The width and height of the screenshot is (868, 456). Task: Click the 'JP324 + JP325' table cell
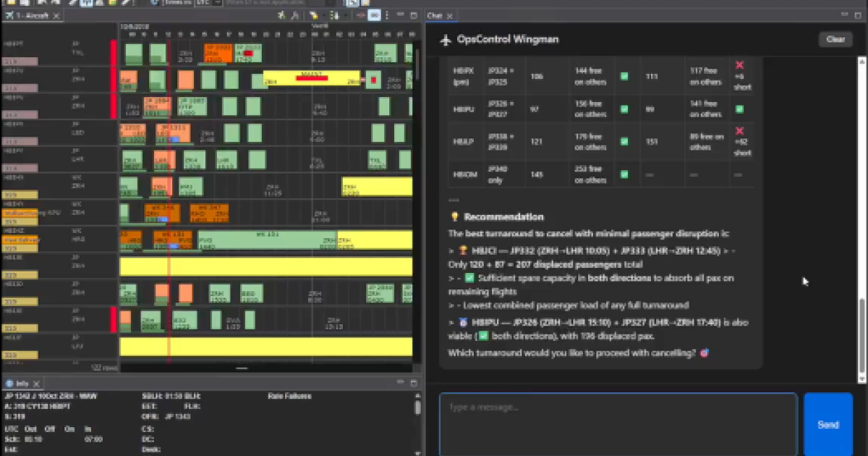[x=499, y=77]
